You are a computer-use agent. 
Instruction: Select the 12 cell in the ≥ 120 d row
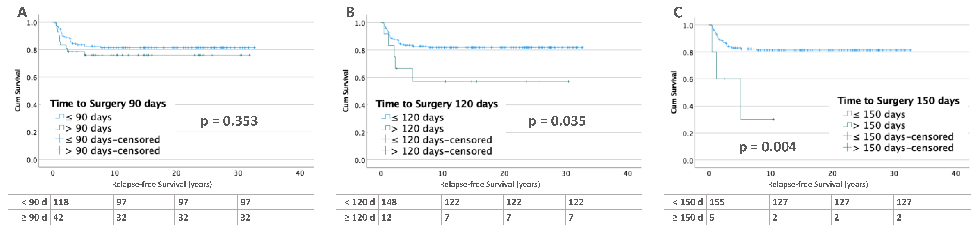pyautogui.click(x=386, y=217)
